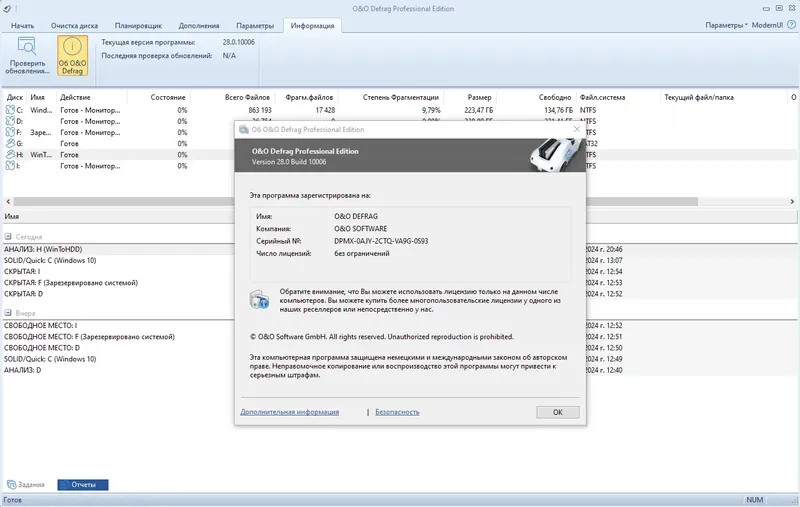The image size is (800, 507).
Task: Open the Безопасность link
Action: (x=397, y=412)
